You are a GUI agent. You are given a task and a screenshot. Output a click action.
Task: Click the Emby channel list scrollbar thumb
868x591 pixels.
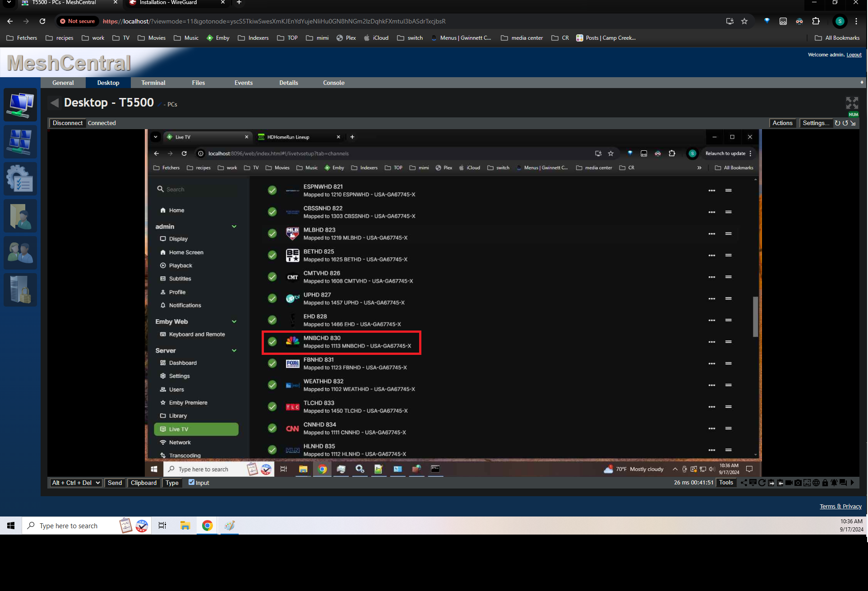755,316
